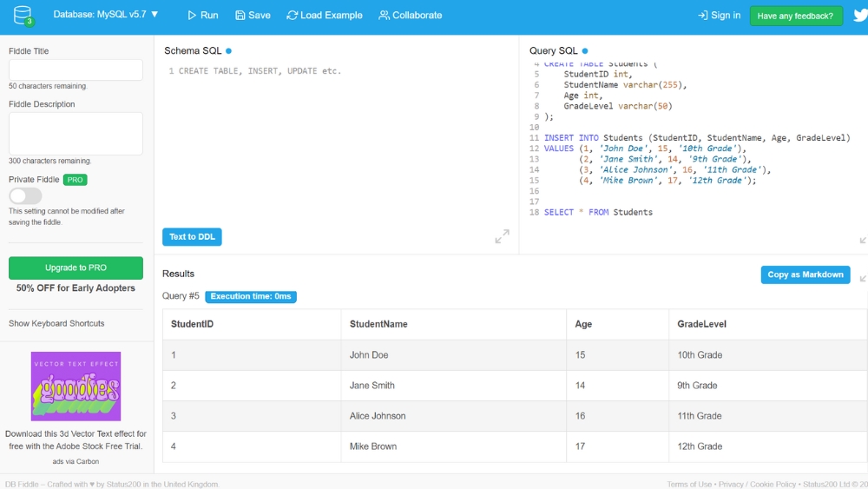Open the Twitter bird icon
This screenshot has height=489, width=868.
pyautogui.click(x=861, y=15)
